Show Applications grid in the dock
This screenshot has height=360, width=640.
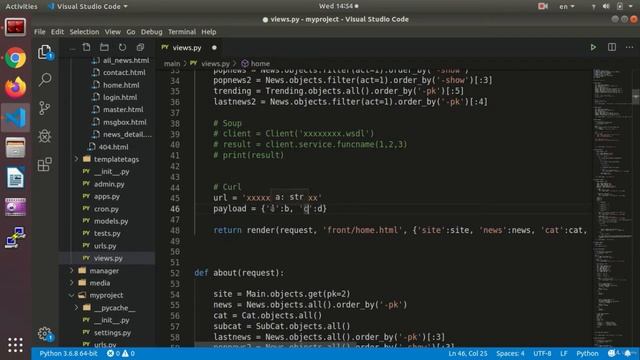(16, 345)
